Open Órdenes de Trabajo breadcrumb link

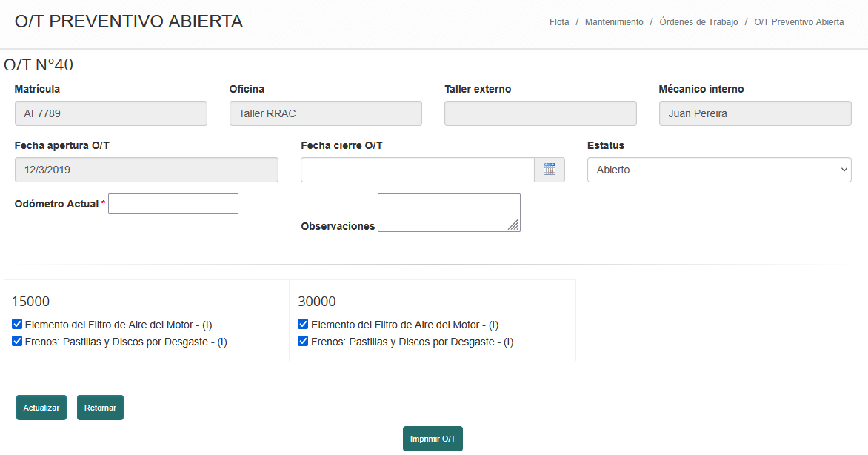(x=698, y=22)
